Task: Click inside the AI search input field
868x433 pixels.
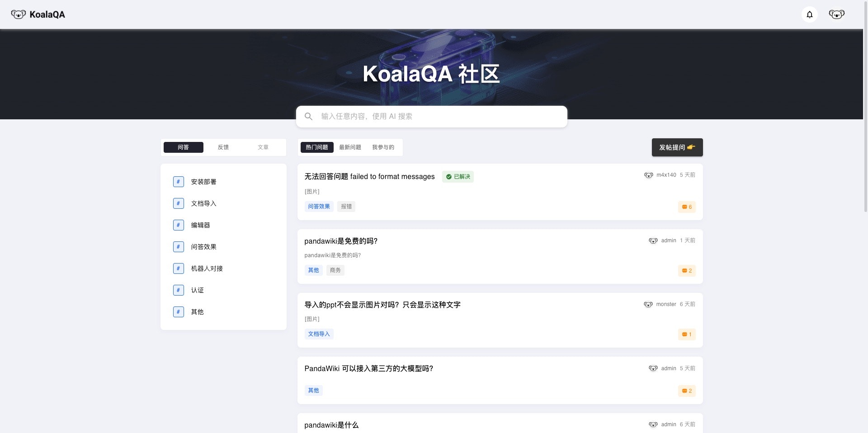Action: point(429,116)
